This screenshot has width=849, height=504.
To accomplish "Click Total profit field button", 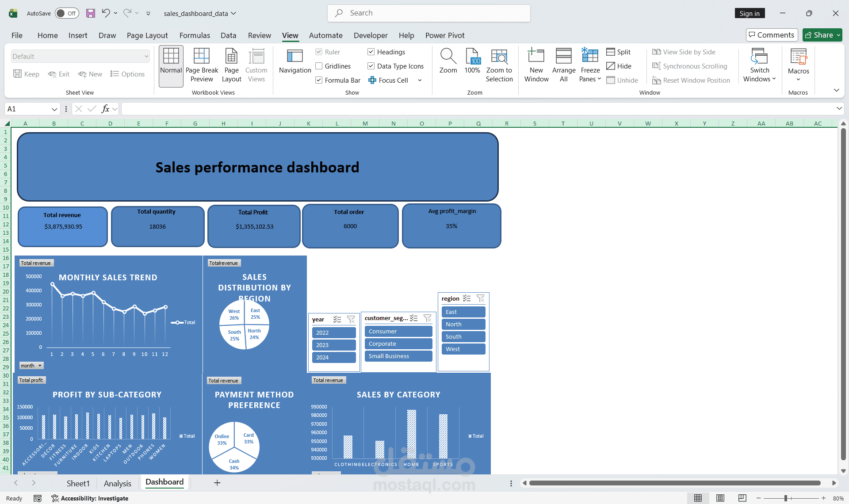I will pyautogui.click(x=31, y=380).
